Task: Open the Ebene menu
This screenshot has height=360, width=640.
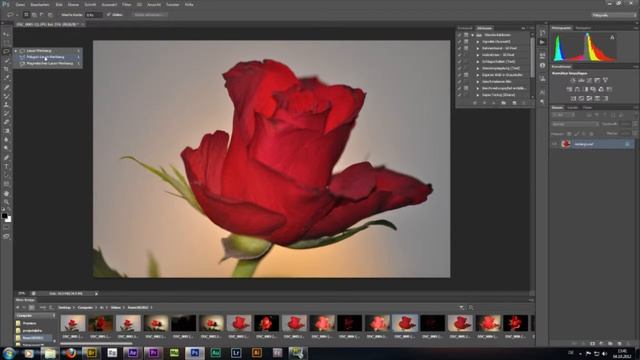Action: click(x=73, y=4)
